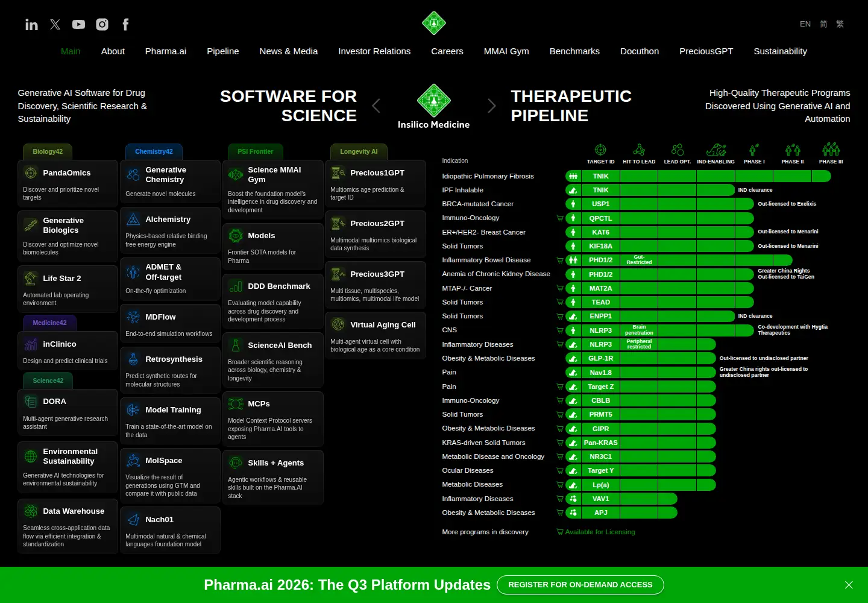Screen dimensions: 868x603
Task: Click the Virtual Aging Cell icon
Action: (338, 325)
